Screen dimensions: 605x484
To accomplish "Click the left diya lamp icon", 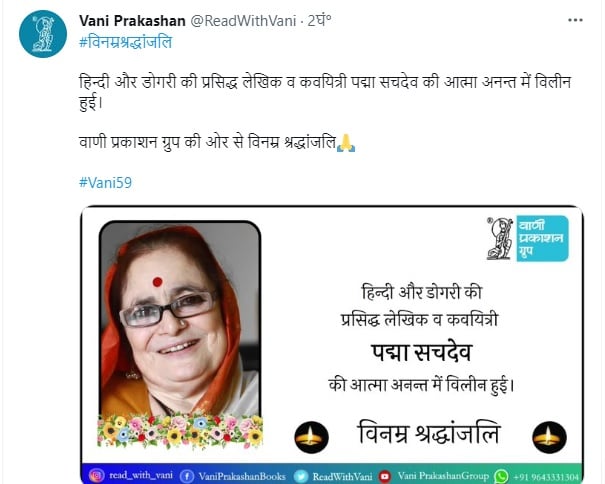I will [311, 437].
